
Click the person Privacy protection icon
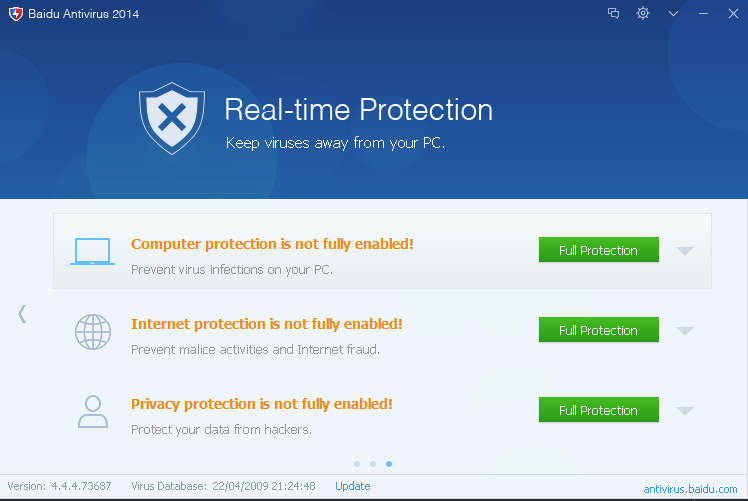93,411
